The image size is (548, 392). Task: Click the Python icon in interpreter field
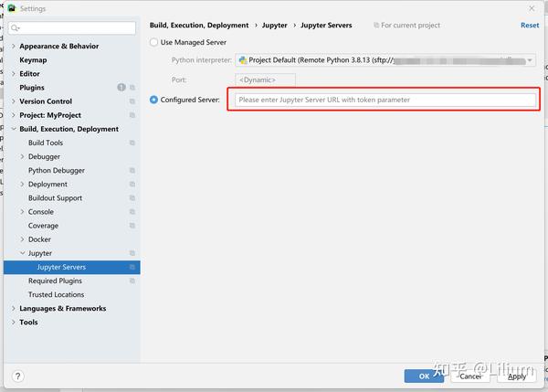(x=243, y=60)
